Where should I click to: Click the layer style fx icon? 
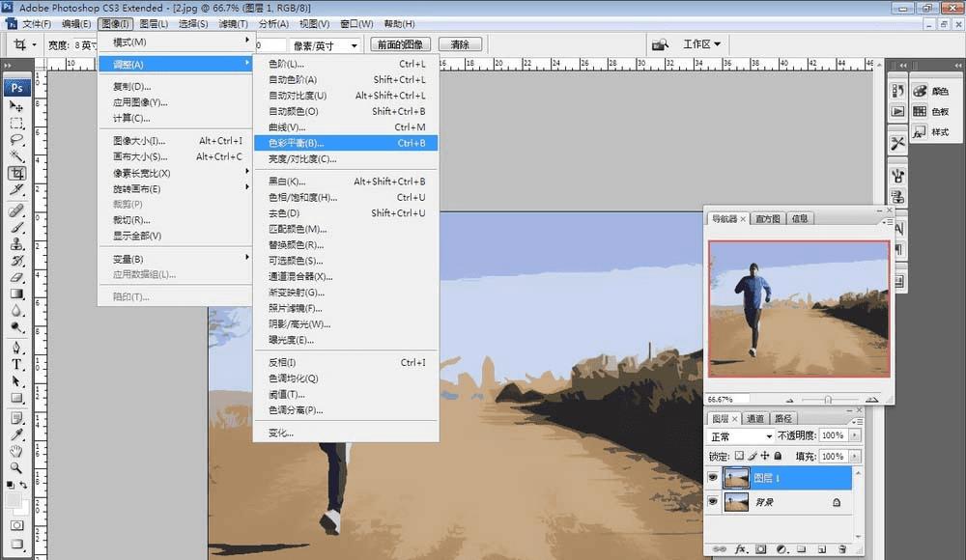click(x=741, y=549)
